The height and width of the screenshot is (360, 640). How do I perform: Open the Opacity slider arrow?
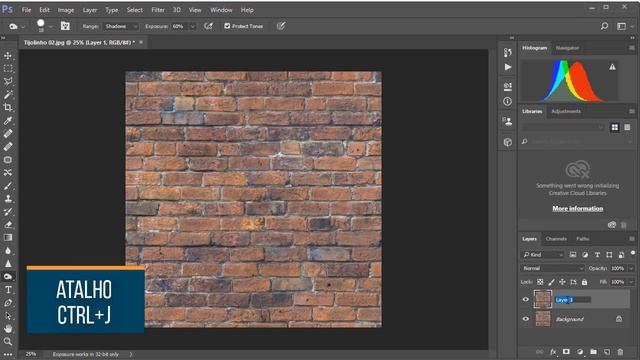pos(631,268)
